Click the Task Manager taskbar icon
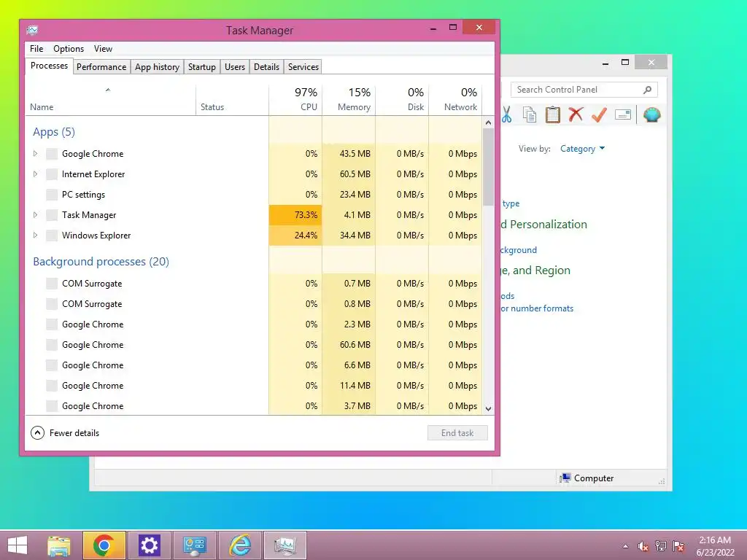Viewport: 747px width, 560px height. (x=285, y=545)
